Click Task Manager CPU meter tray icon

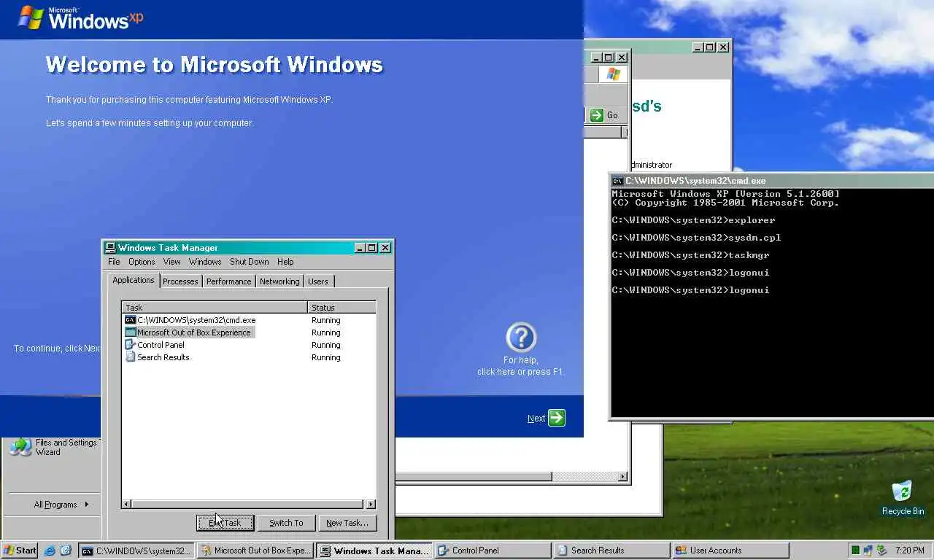854,551
